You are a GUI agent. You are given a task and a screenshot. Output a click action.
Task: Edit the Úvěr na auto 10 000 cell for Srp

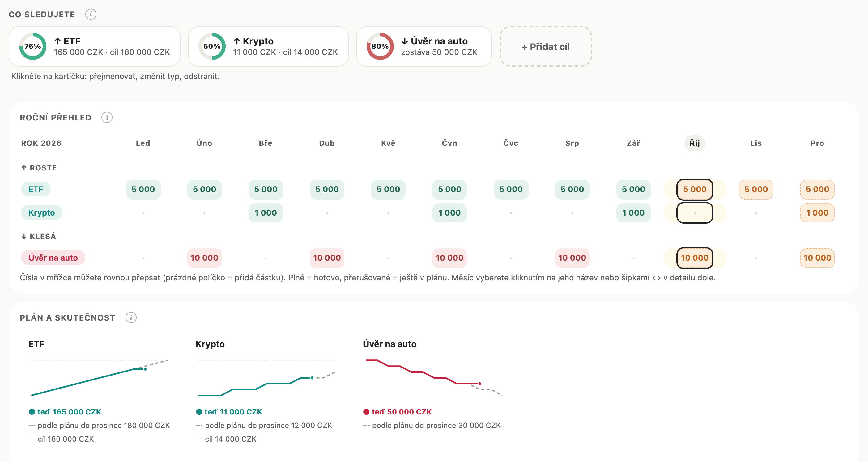pos(572,258)
